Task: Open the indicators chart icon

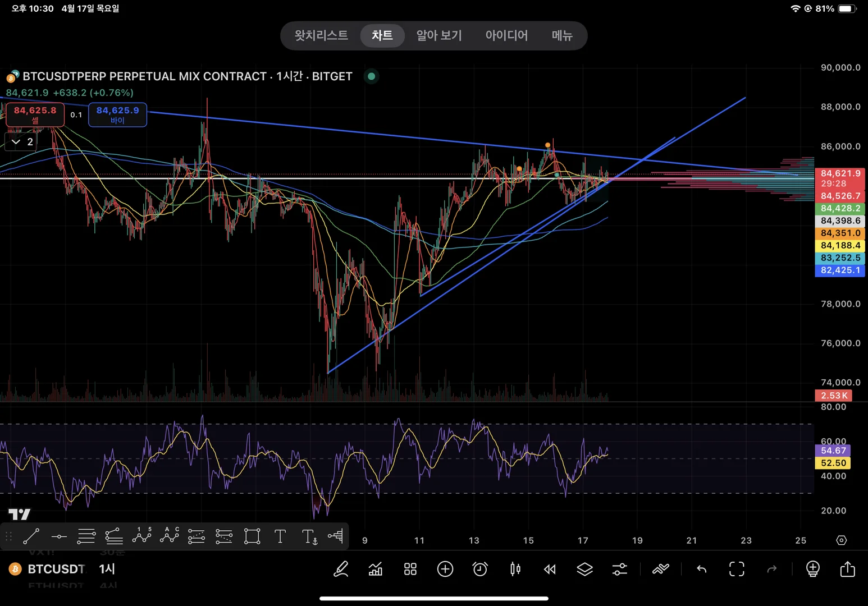Action: coord(376,569)
